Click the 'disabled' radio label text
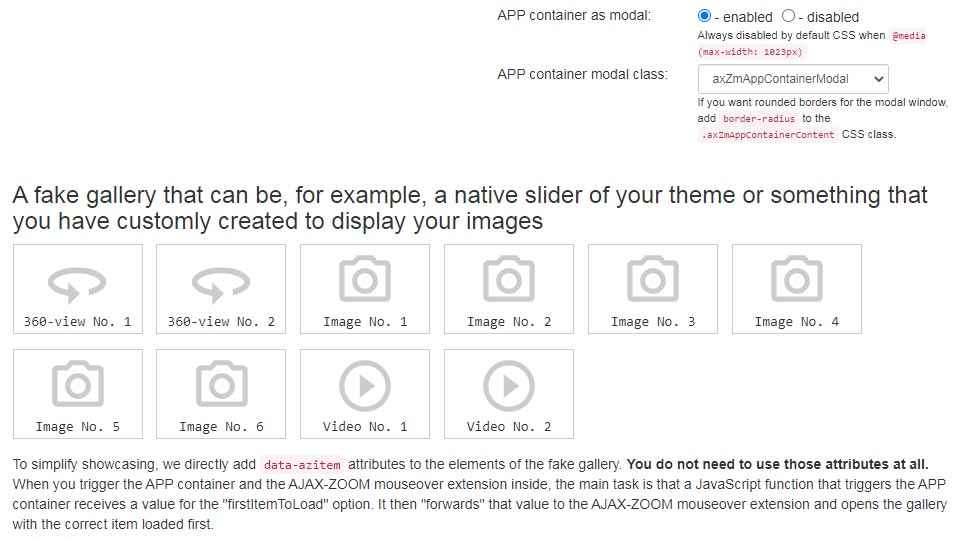Viewport: 961px width, 538px height. pyautogui.click(x=832, y=17)
